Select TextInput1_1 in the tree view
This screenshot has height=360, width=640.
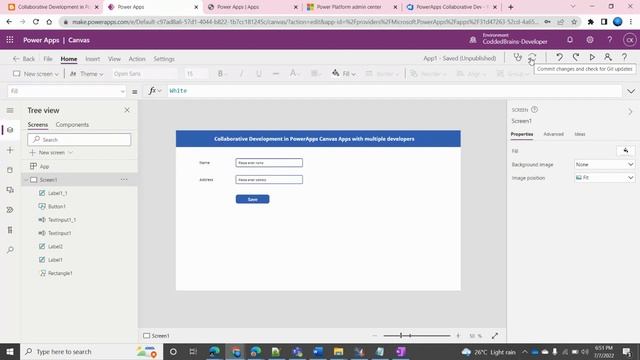(62, 220)
